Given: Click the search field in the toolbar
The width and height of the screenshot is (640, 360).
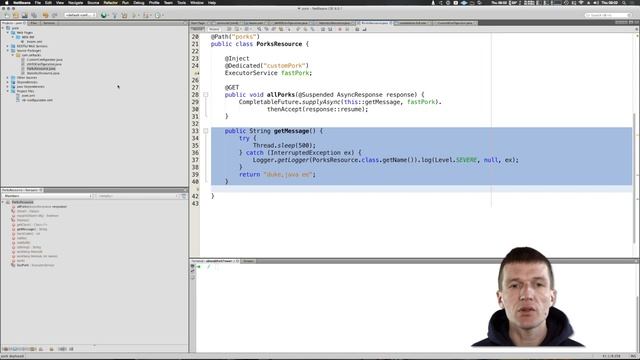Looking at the screenshot, I should (x=608, y=15).
